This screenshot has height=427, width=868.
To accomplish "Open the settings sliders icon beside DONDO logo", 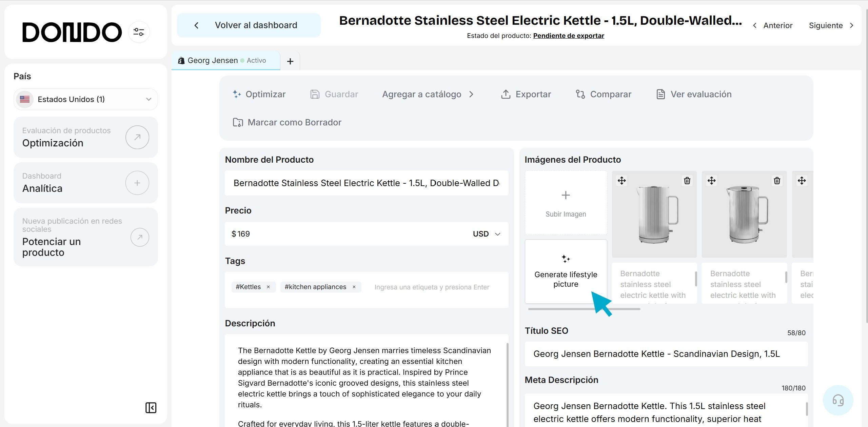I will pyautogui.click(x=139, y=32).
